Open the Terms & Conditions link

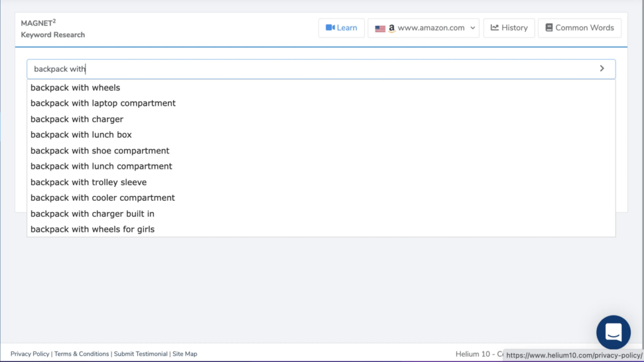point(81,354)
